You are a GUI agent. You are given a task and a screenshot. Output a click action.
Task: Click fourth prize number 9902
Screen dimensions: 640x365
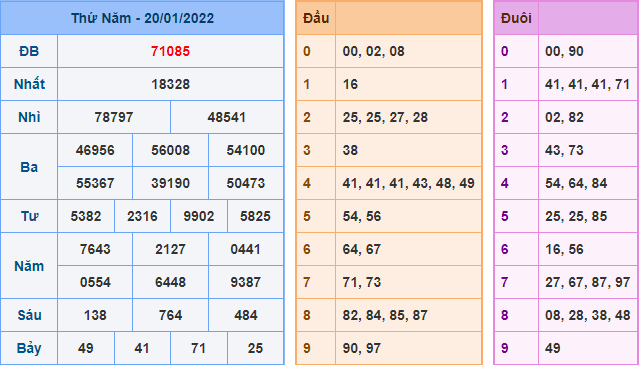199,216
